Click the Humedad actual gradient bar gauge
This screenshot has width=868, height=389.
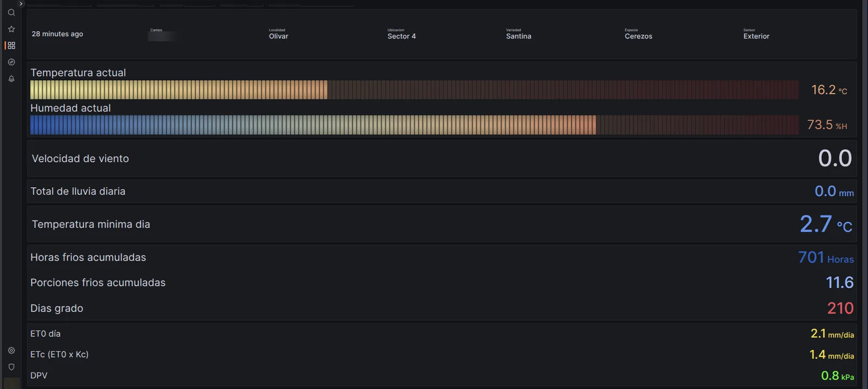(x=414, y=125)
